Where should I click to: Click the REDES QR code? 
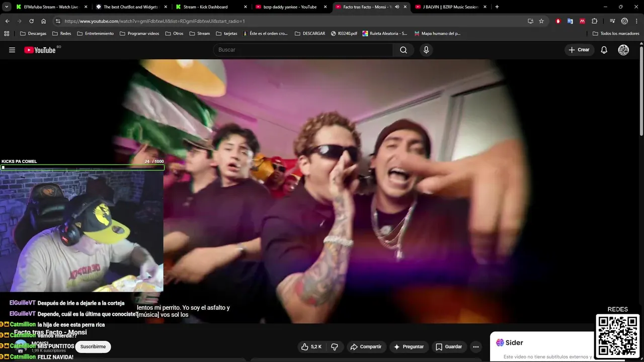(617, 336)
